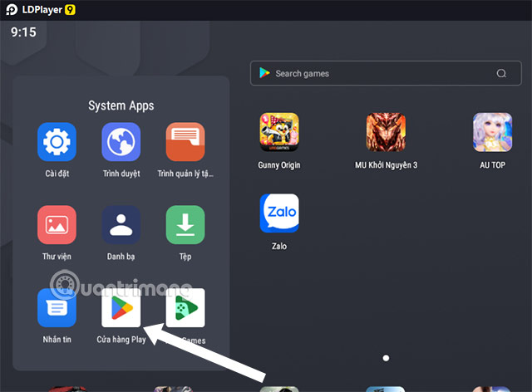
Task: Click the Search games input field
Action: pos(386,73)
